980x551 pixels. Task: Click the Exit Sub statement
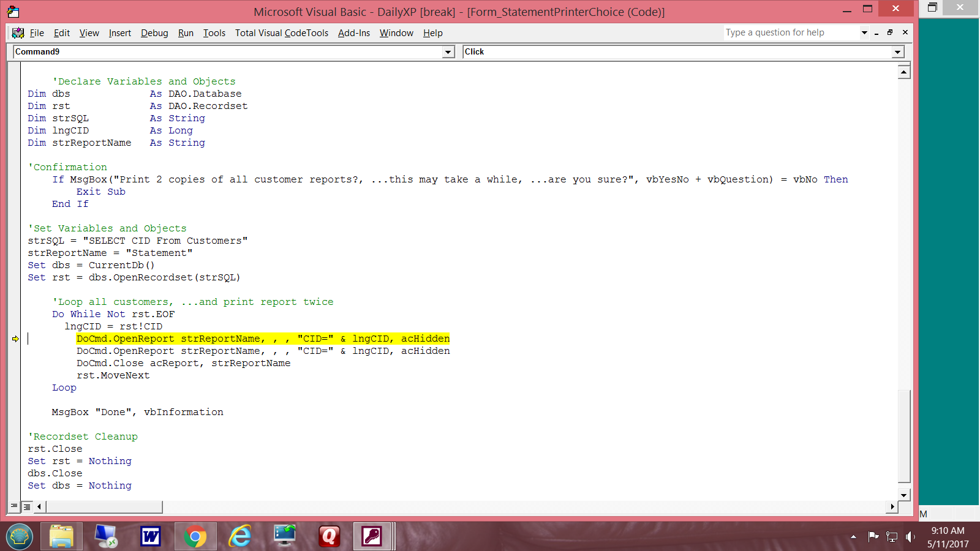[100, 192]
